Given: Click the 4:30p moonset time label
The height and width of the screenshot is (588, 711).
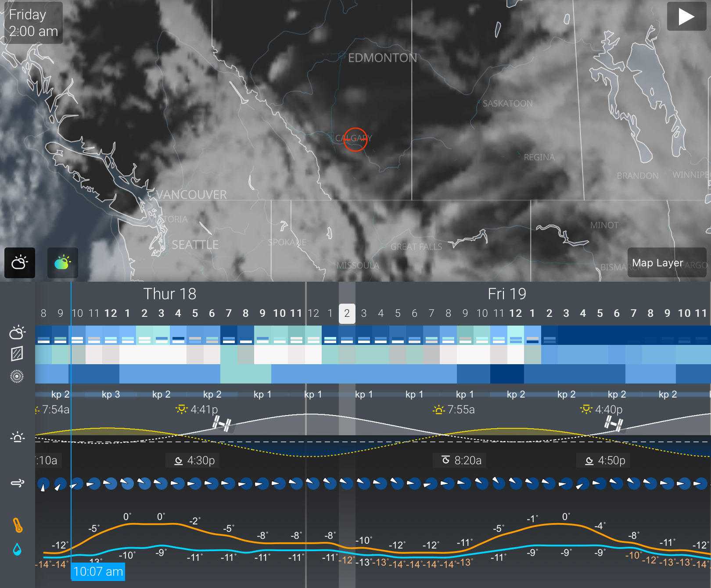Looking at the screenshot, I should coord(195,460).
